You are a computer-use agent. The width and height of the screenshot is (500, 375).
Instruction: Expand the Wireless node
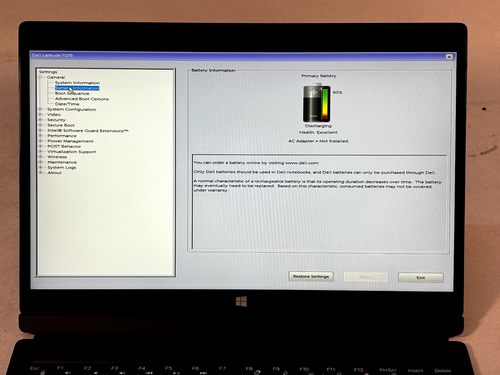point(40,157)
